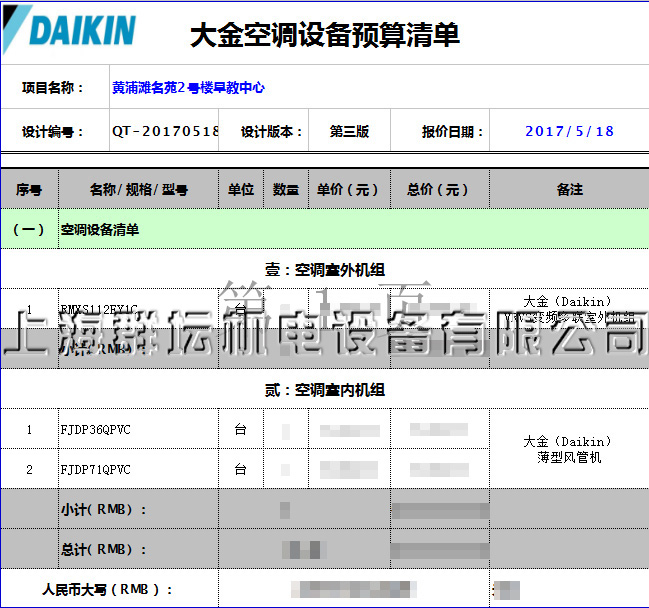Click the 数量 column header

[286, 190]
